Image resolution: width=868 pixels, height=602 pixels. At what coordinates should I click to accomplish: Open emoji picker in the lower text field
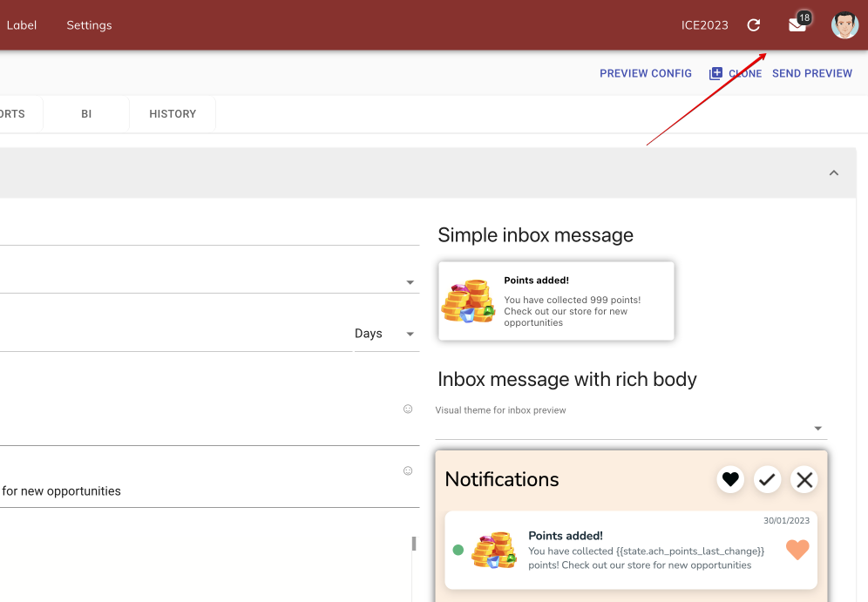[408, 471]
